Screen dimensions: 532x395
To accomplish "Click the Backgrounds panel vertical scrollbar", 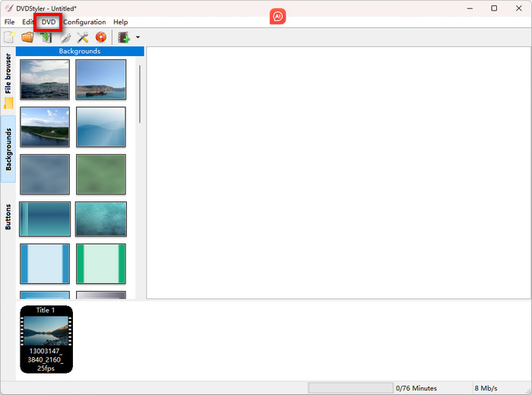I will pos(140,95).
